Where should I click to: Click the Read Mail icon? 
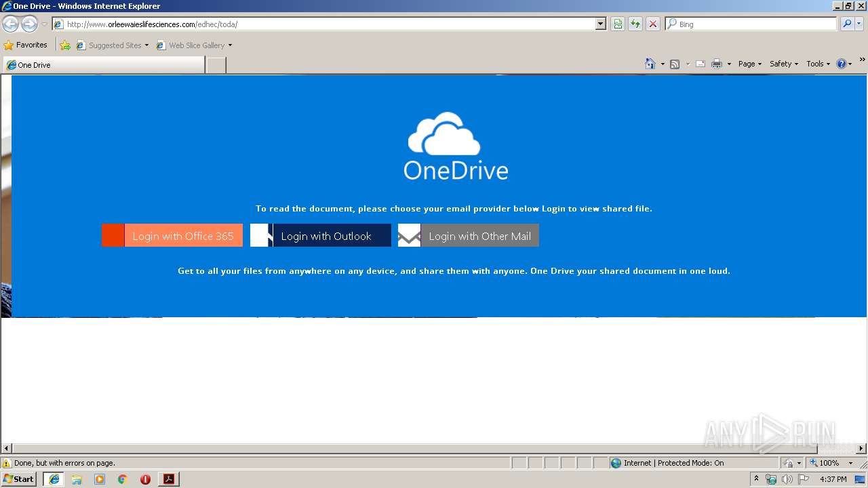(701, 64)
